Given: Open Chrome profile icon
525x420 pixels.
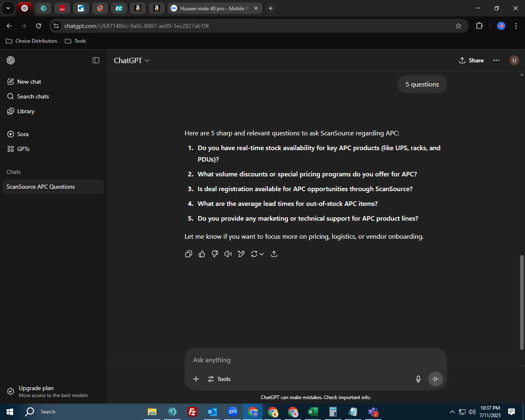Looking at the screenshot, I should pos(501,26).
